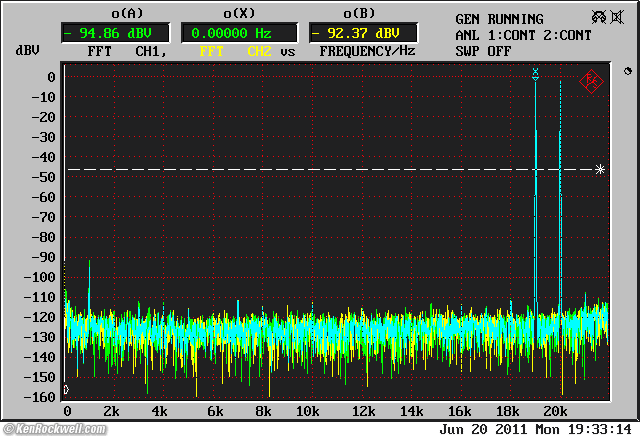Select the o(A) cursor value -94.86 dBV
Viewport: 640px width, 436px height.
(x=117, y=32)
